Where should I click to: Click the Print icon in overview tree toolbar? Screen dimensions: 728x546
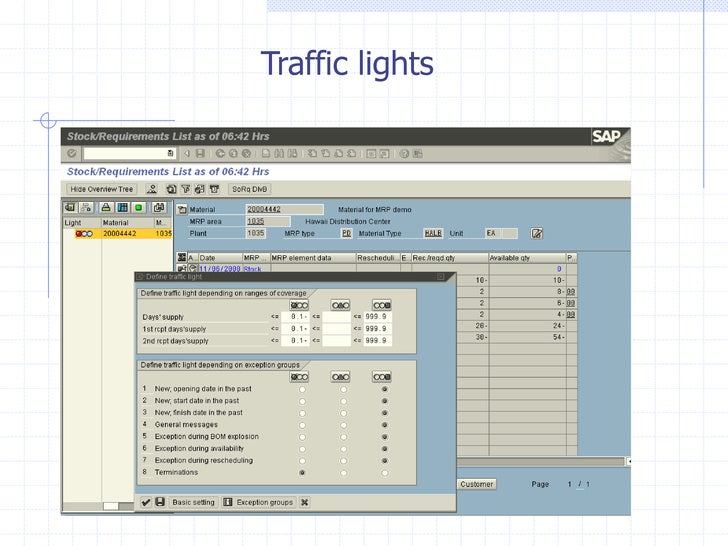(x=106, y=208)
